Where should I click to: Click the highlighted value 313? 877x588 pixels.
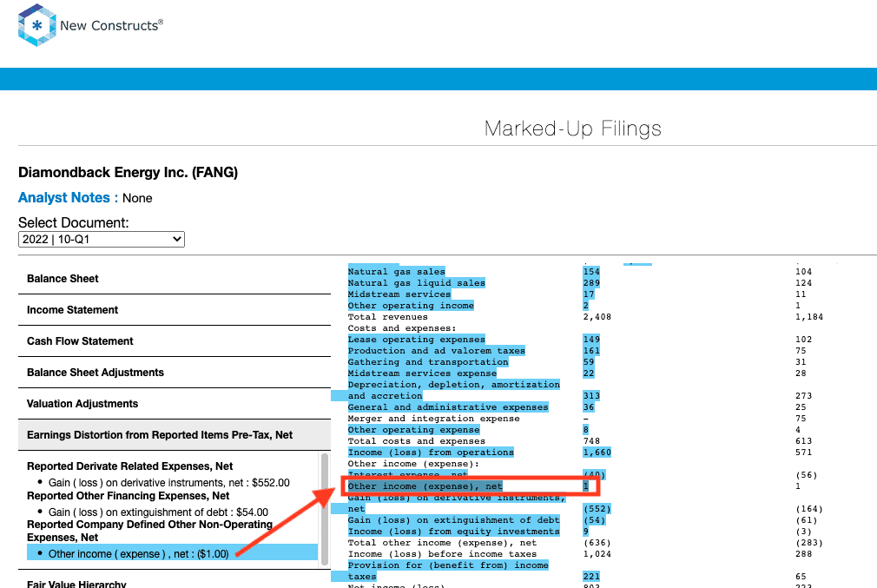coord(591,396)
